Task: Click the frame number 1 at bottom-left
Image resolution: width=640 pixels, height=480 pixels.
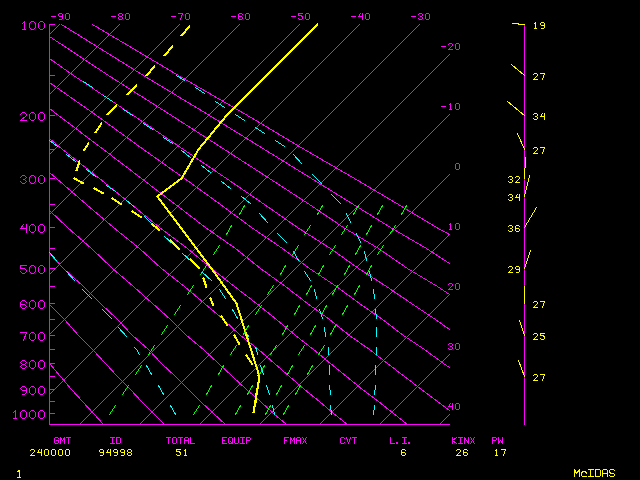Action: 19,473
